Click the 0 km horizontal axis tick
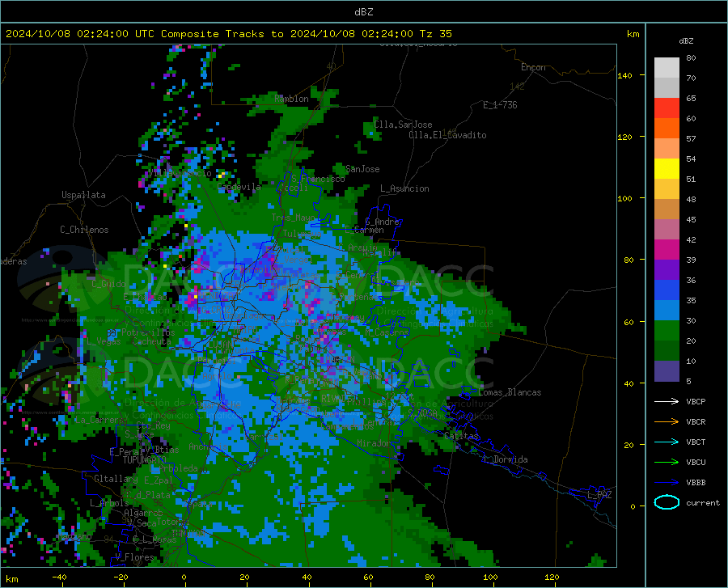Screen dimensions: 728x588 point(184,577)
